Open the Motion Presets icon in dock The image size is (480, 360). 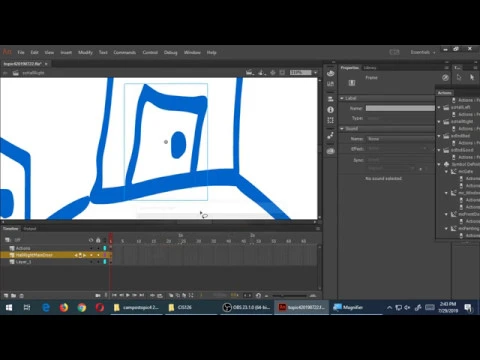330,135
